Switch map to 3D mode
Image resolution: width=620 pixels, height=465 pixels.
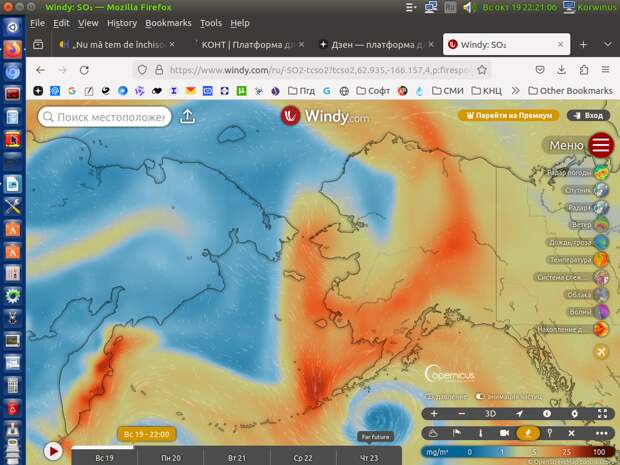(x=490, y=413)
